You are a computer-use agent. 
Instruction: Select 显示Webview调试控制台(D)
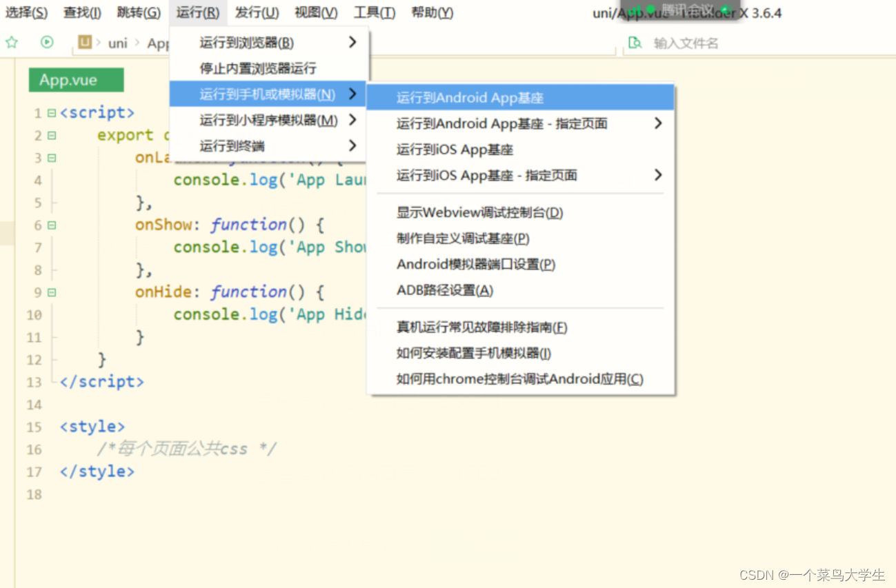pyautogui.click(x=521, y=212)
